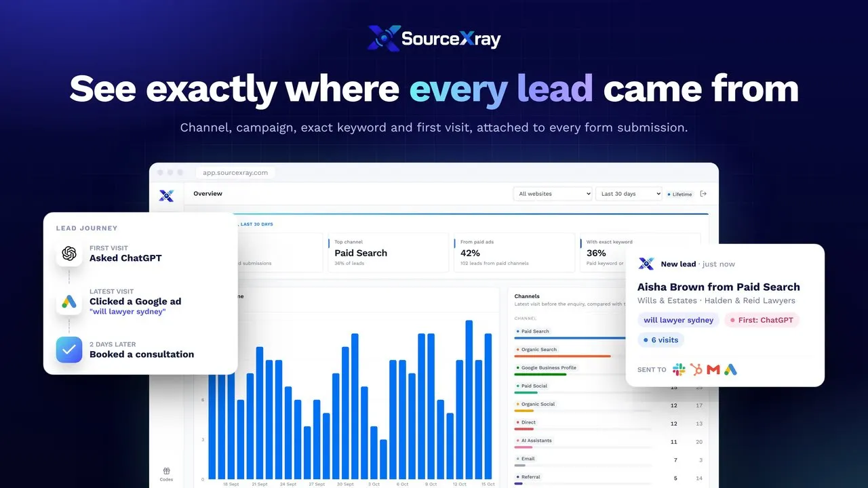Click AI Assistants lead count 11
868x488 pixels.
pos(674,442)
